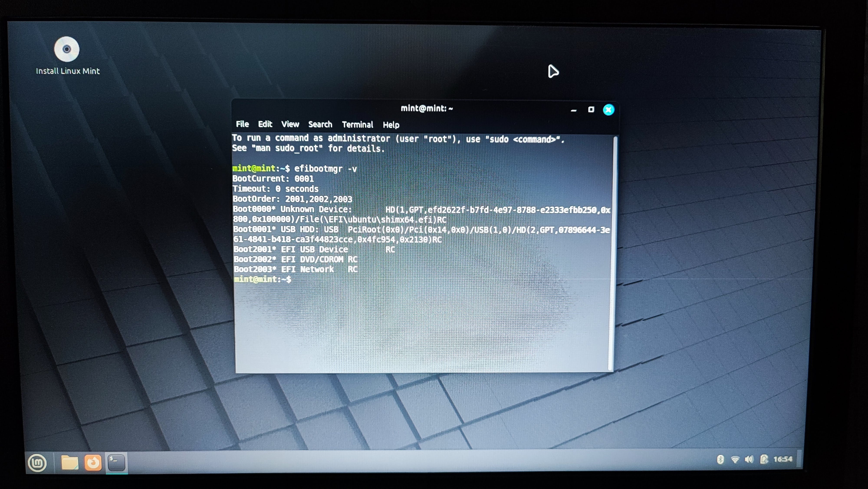
Task: Open the Edit menu in terminal
Action: click(265, 124)
